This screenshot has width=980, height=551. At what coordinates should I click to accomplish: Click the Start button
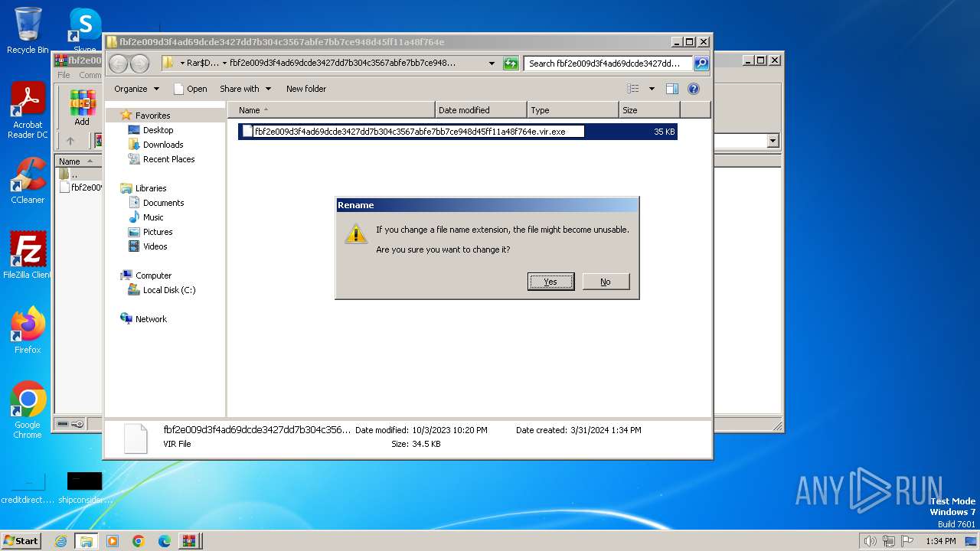(21, 541)
